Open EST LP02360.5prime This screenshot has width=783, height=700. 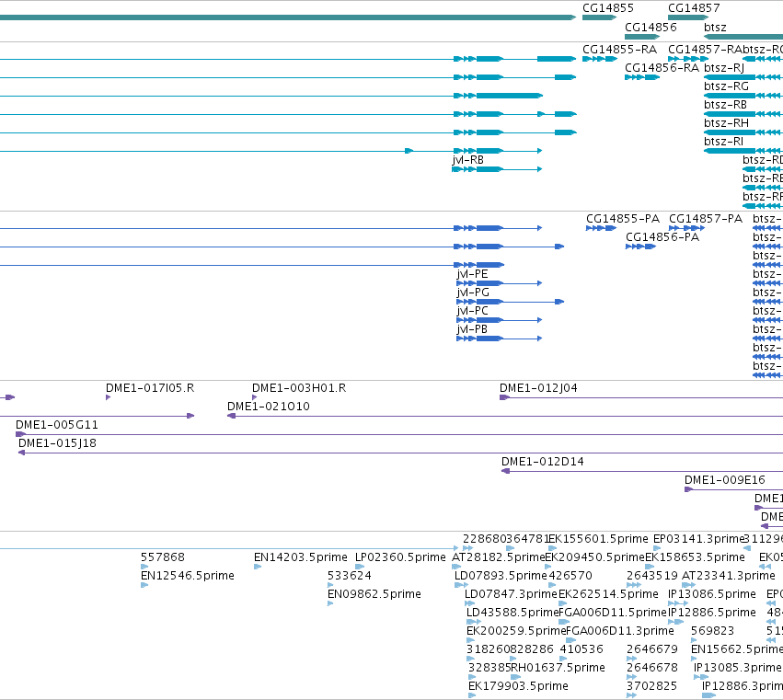[x=400, y=557]
